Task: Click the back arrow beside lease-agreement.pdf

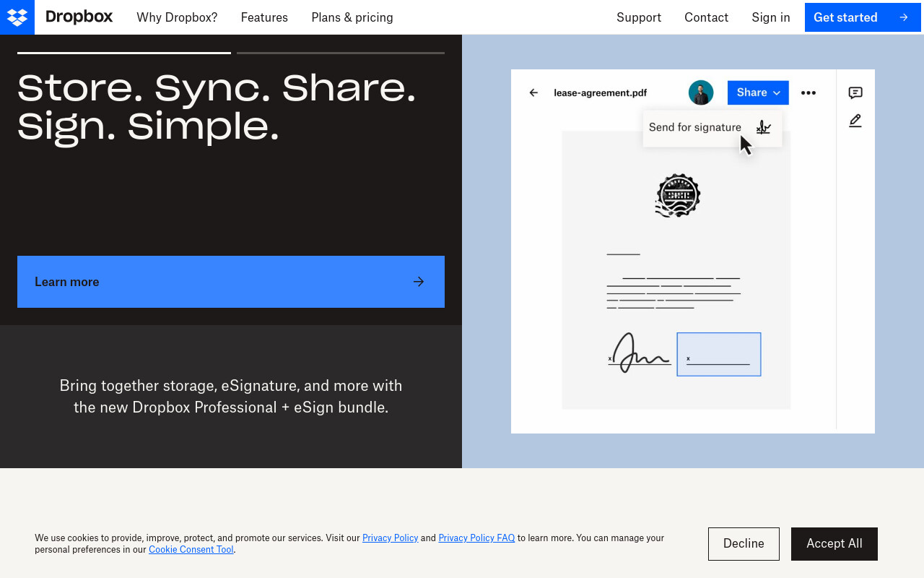Action: coord(533,92)
